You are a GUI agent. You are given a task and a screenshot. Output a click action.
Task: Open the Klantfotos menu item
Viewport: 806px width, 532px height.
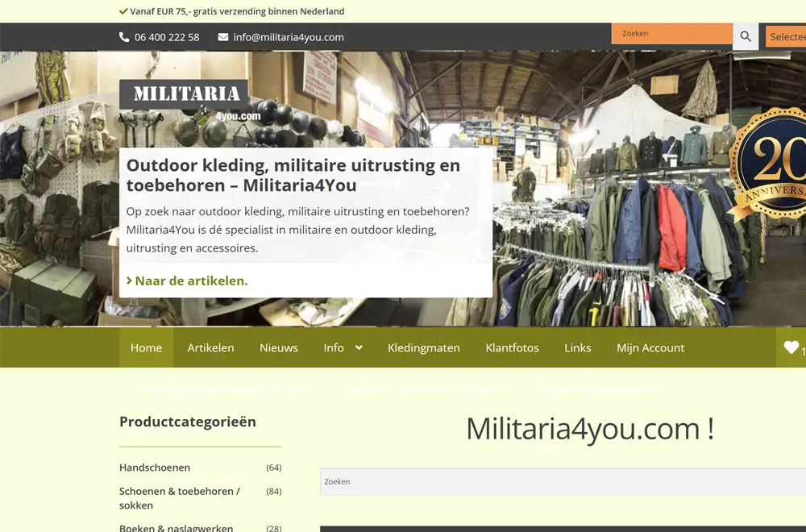coord(512,347)
